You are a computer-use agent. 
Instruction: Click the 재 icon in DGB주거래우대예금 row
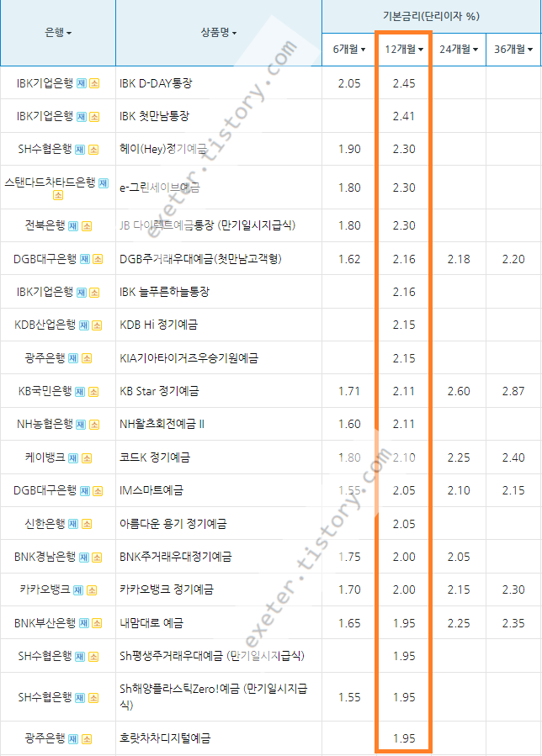(x=84, y=259)
